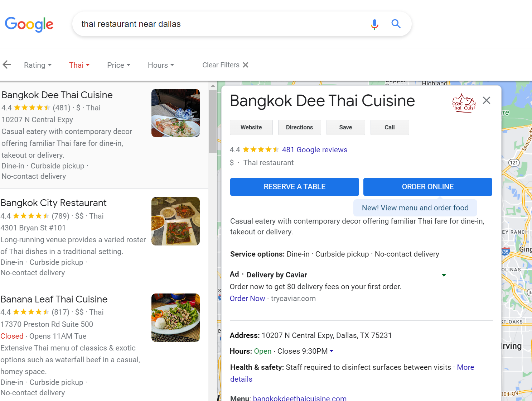This screenshot has height=401, width=532.
Task: Save Bangkok Dee Thai Cuisine
Action: pos(346,127)
